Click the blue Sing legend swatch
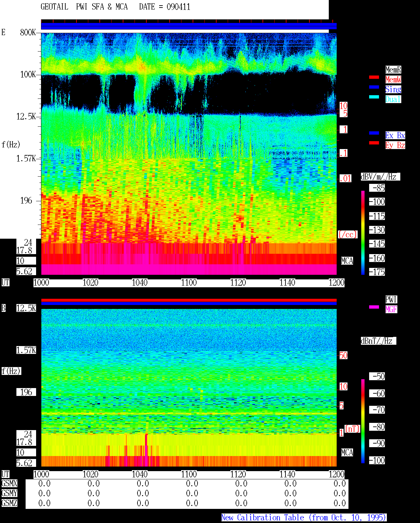 point(374,87)
